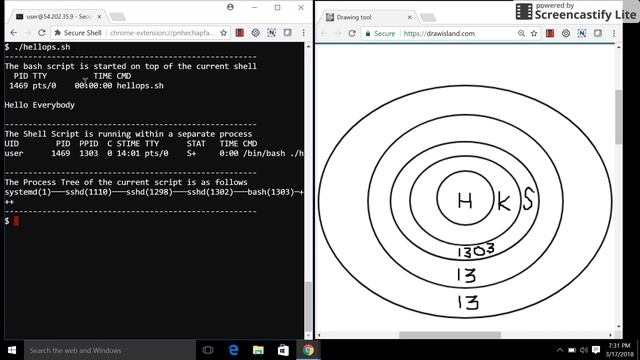The height and width of the screenshot is (360, 640).
Task: Open the Action Center notifications icon
Action: [596, 350]
